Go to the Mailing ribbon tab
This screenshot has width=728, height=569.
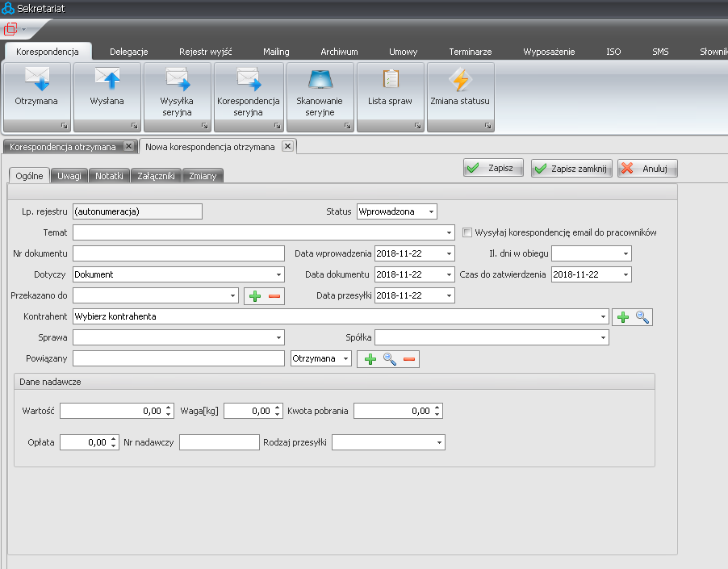coord(276,52)
